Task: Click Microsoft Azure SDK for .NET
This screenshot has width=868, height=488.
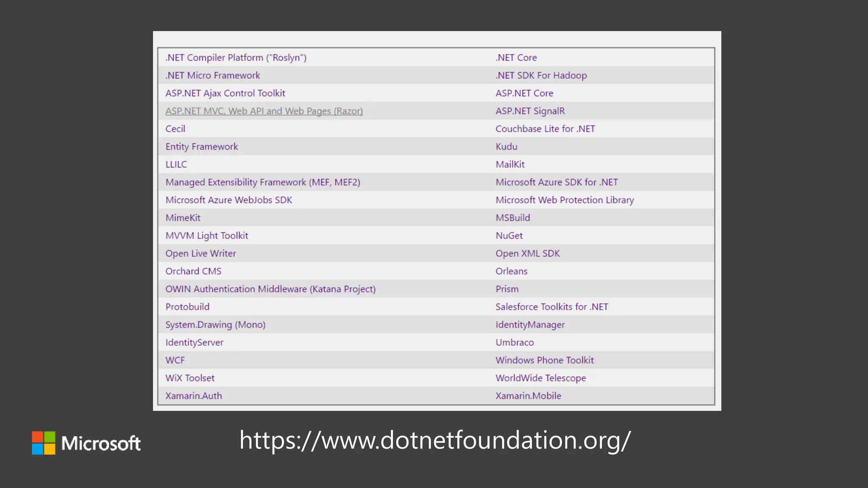Action: point(557,182)
